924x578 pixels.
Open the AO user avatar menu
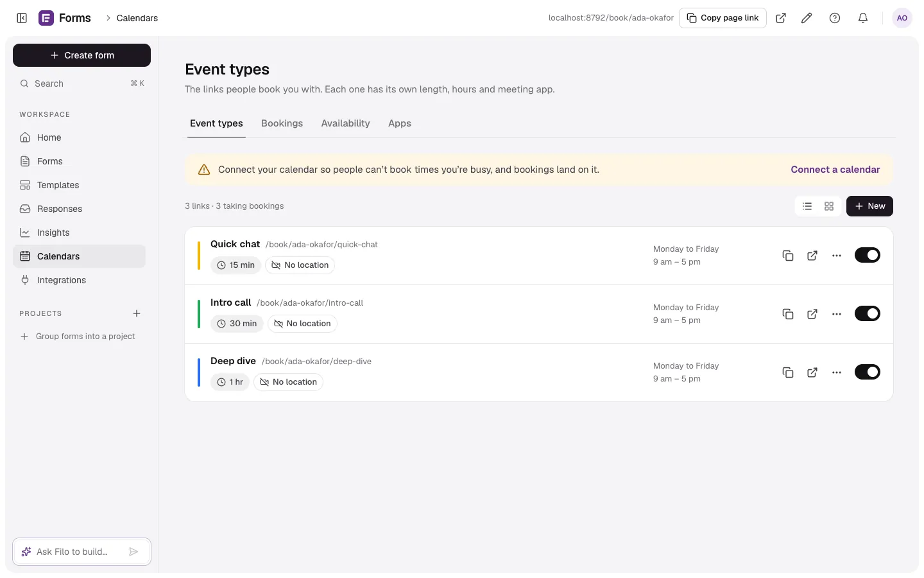tap(902, 18)
